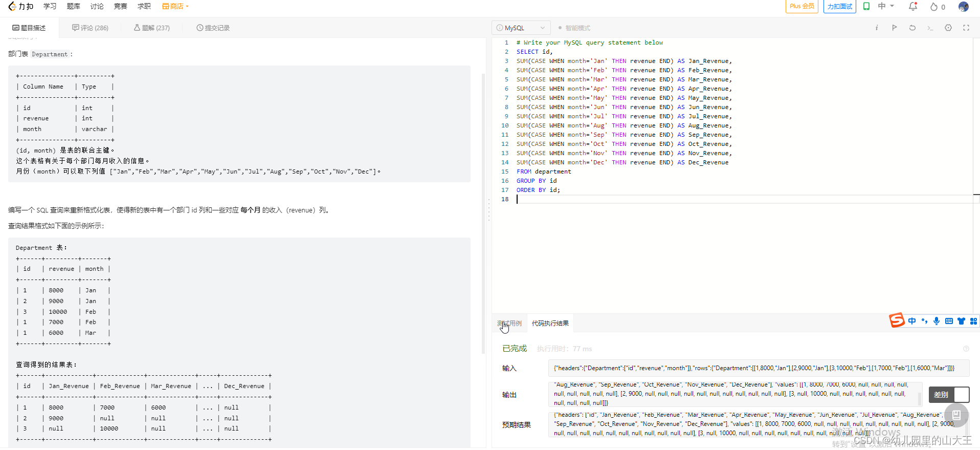Click the '查询得到的结果表:' heading
Viewport: 980px width, 450px height.
coord(46,365)
